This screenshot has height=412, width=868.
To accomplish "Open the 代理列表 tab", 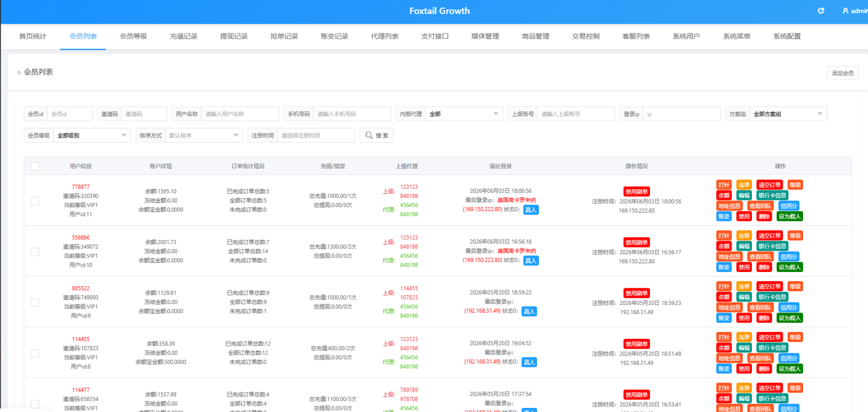I will 384,36.
